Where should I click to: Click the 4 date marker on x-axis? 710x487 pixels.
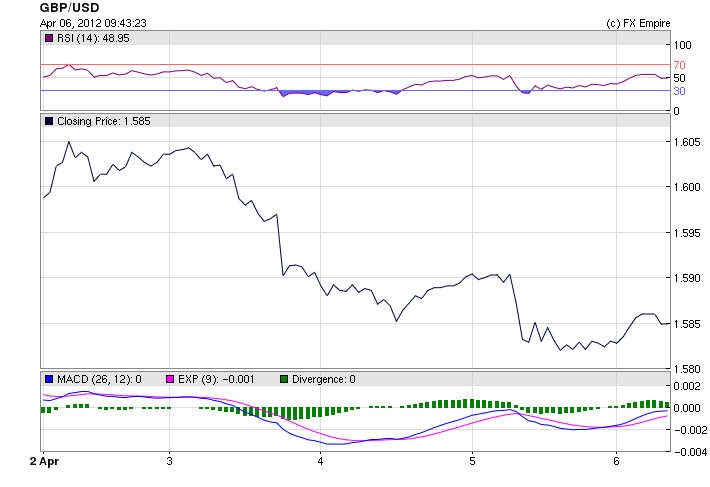320,461
